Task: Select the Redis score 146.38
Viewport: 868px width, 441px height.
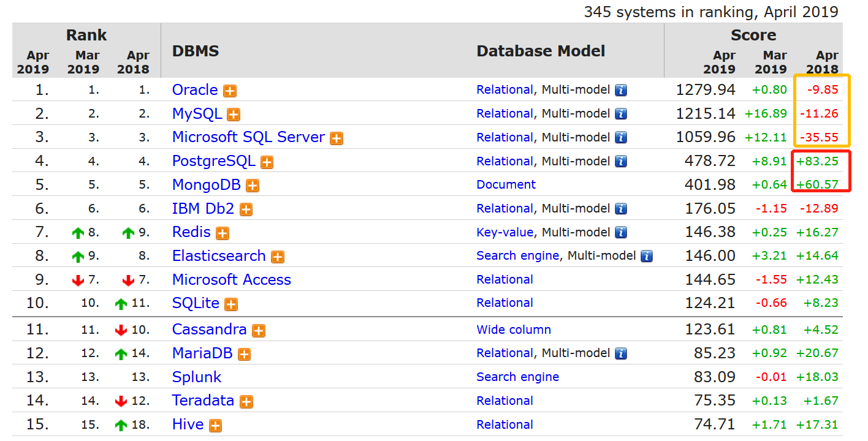Action: point(710,233)
